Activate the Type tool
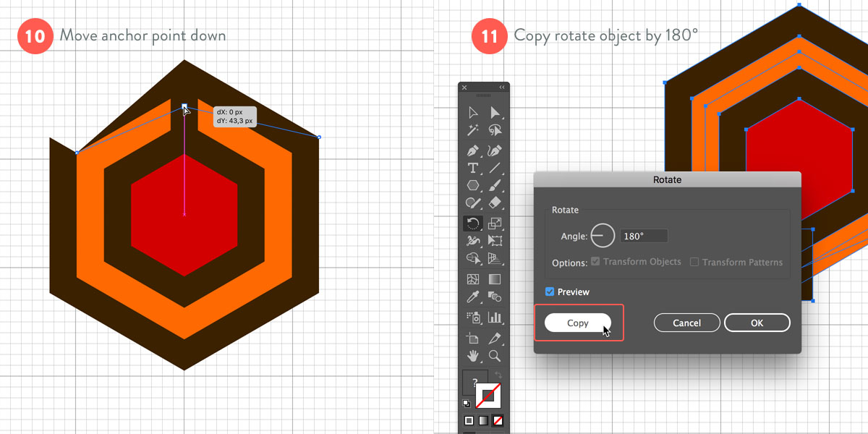 473,168
